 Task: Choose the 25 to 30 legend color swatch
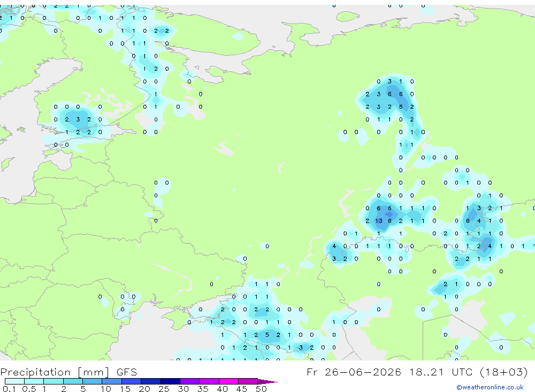click(x=170, y=381)
